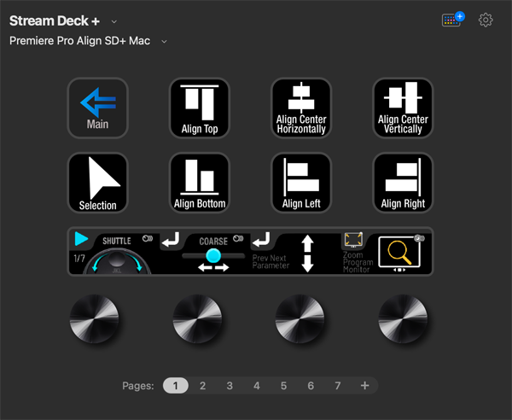
Task: Go to page 7
Action: 338,386
